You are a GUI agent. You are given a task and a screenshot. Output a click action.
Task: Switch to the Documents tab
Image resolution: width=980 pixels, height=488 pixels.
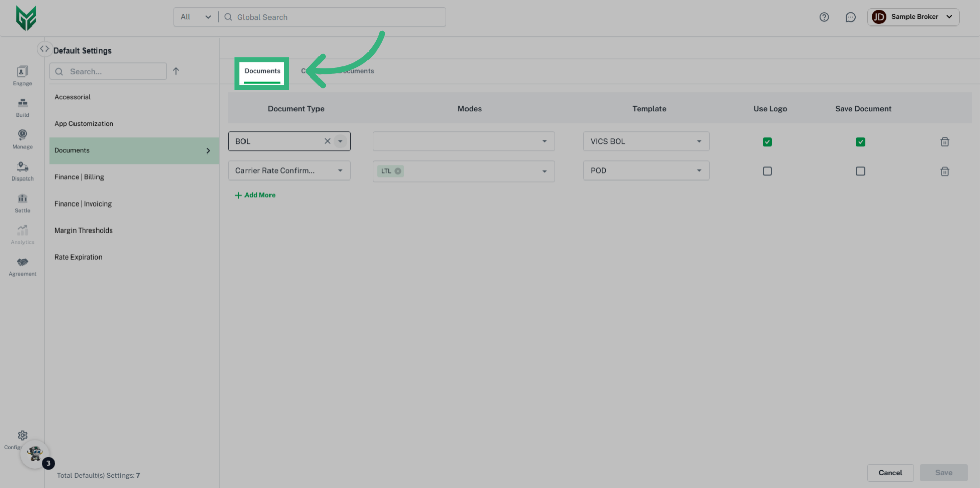(261, 71)
